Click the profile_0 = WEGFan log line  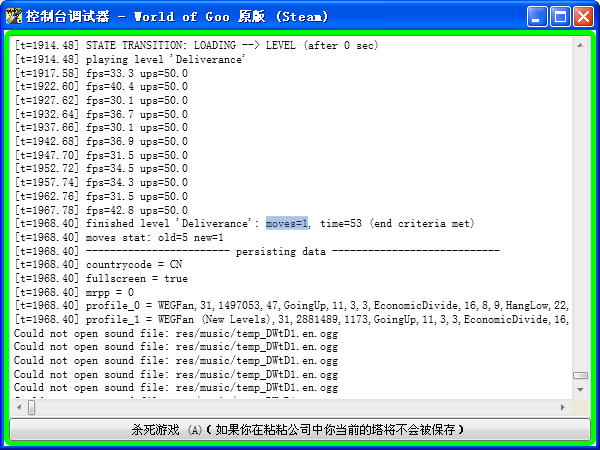click(290, 306)
